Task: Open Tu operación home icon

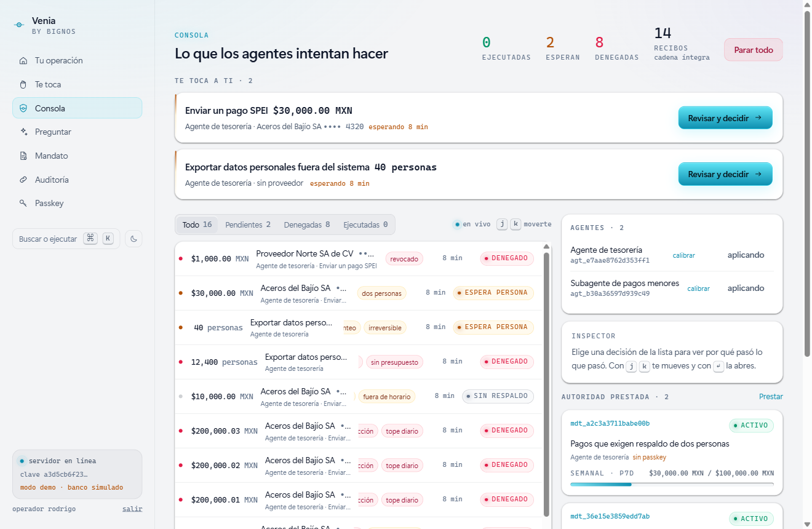Action: pos(23,61)
